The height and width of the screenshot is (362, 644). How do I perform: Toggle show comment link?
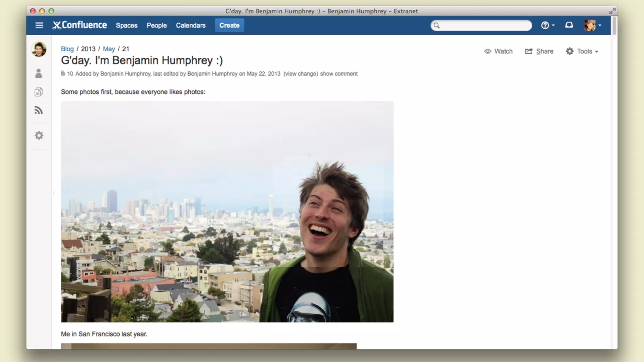[339, 74]
